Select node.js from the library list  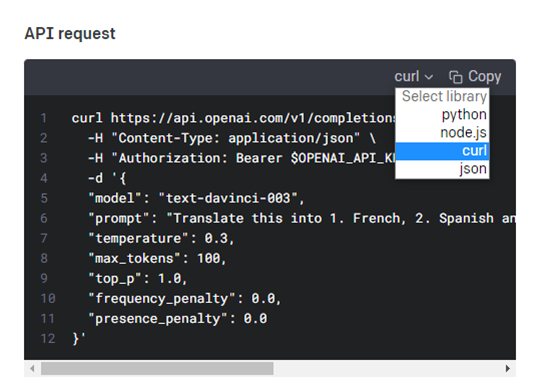click(x=442, y=133)
